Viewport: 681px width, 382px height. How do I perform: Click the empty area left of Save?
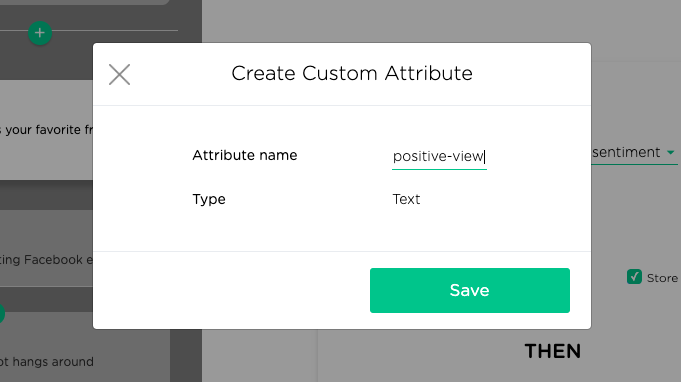[x=231, y=290]
